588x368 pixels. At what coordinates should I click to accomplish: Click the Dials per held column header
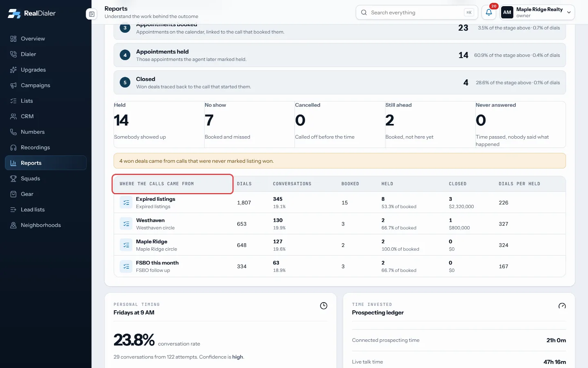pos(519,184)
